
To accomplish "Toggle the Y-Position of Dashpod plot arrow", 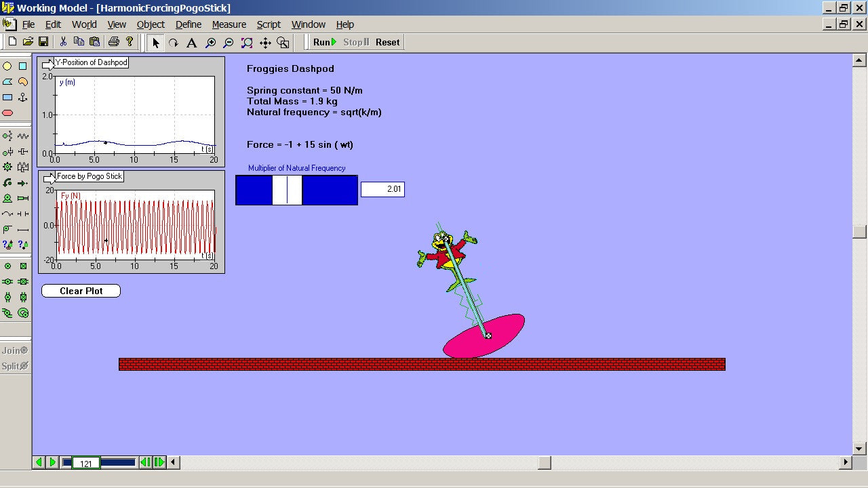I will click(49, 64).
